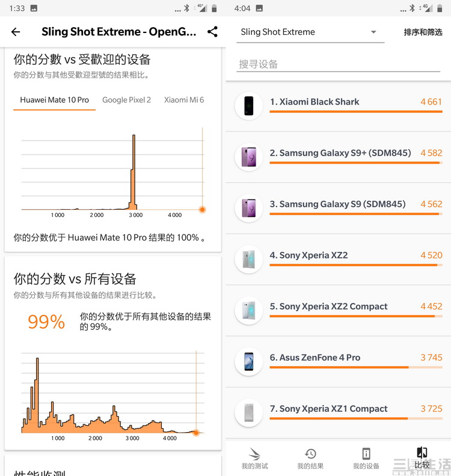Tap the share icon in header

[x=212, y=32]
